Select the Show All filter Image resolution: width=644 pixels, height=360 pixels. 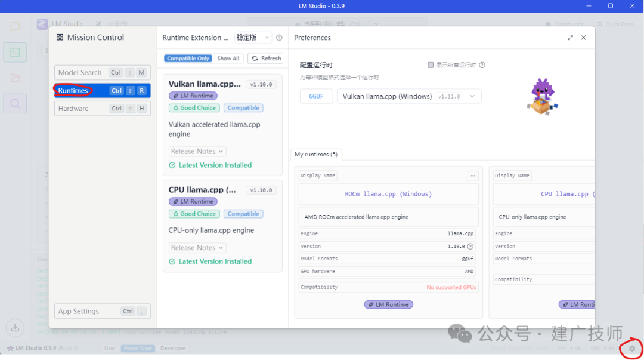228,59
